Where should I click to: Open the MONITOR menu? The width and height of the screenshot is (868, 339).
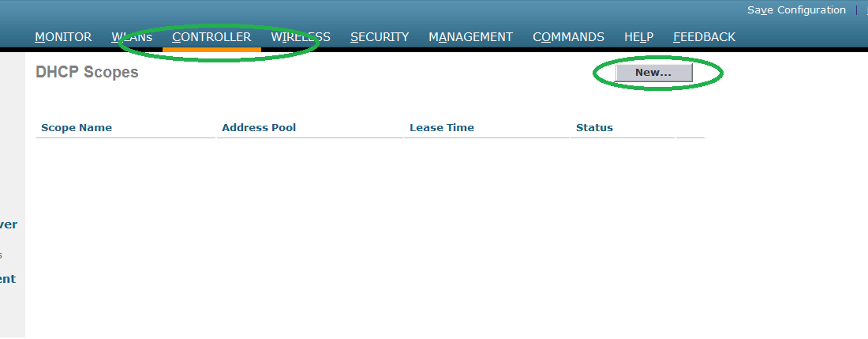pos(63,37)
